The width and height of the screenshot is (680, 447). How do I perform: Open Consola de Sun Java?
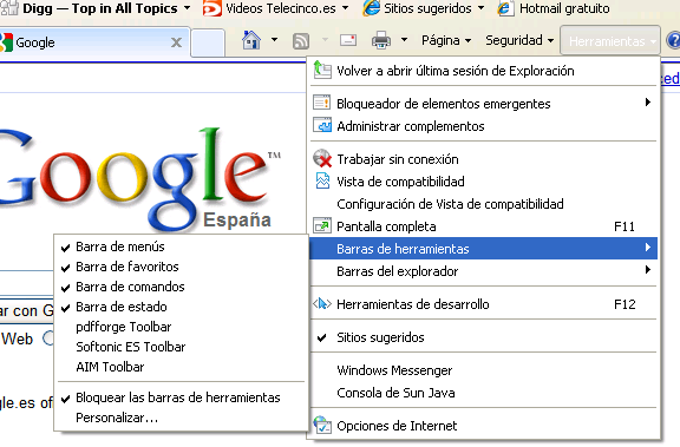tap(484, 392)
